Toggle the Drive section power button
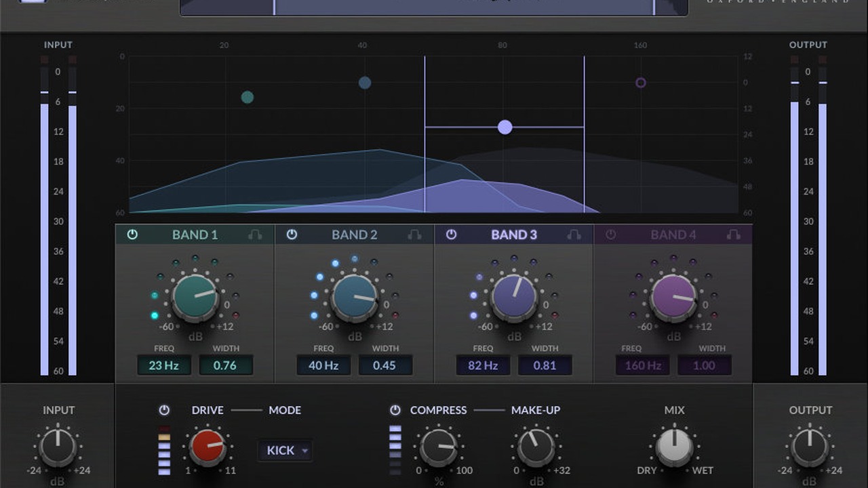Screen dimensions: 868x488 click(x=164, y=410)
